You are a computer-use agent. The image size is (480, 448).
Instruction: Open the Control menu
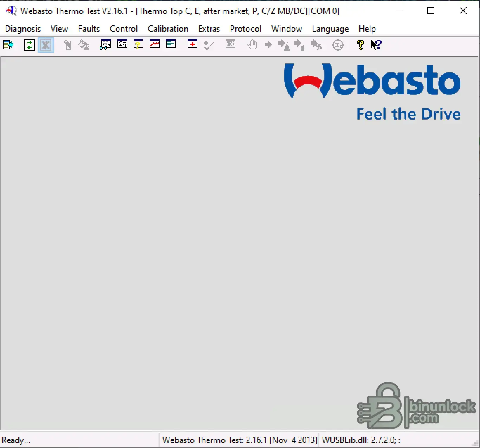coord(124,29)
